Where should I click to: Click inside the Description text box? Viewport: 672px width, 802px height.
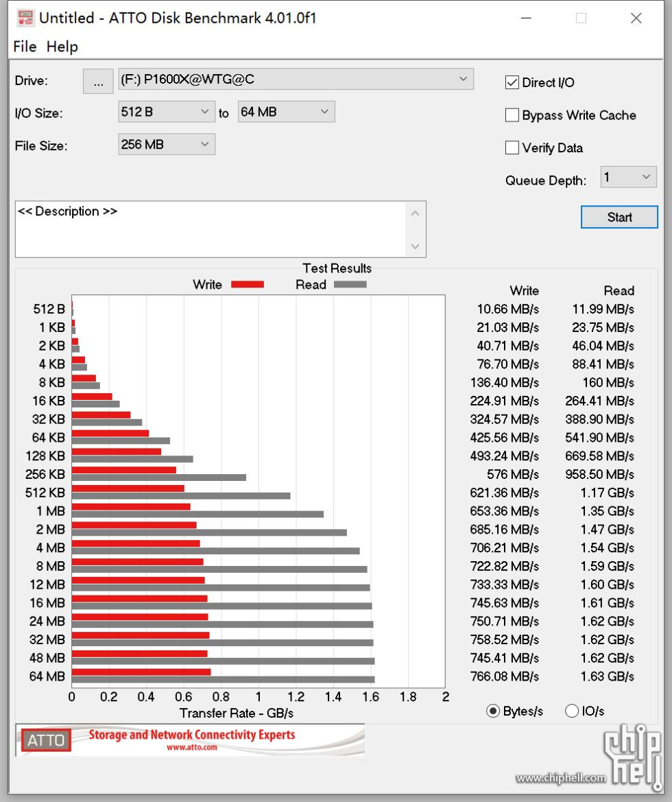point(211,229)
